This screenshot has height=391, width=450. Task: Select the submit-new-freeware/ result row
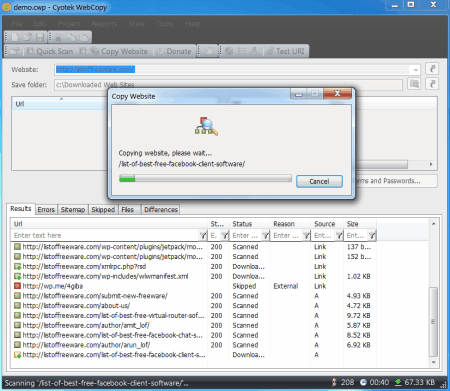pyautogui.click(x=193, y=296)
